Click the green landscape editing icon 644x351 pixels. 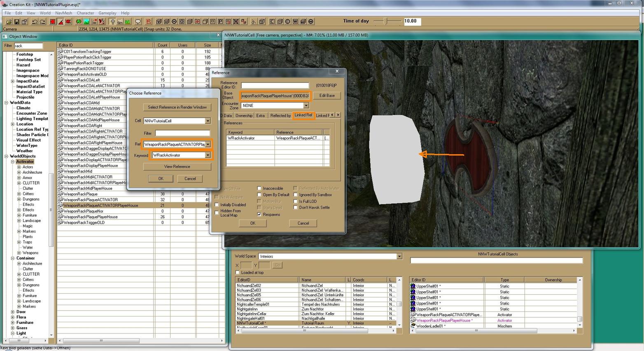point(86,21)
